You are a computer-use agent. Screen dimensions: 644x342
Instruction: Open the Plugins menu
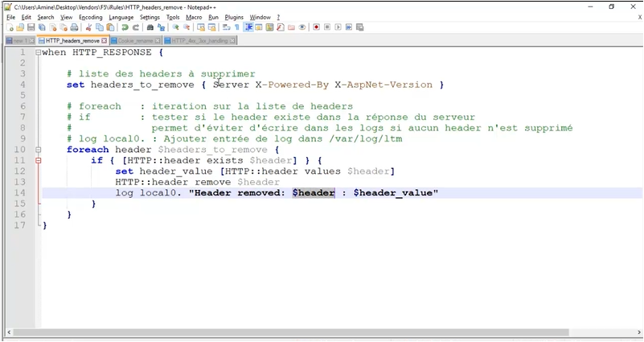(234, 16)
